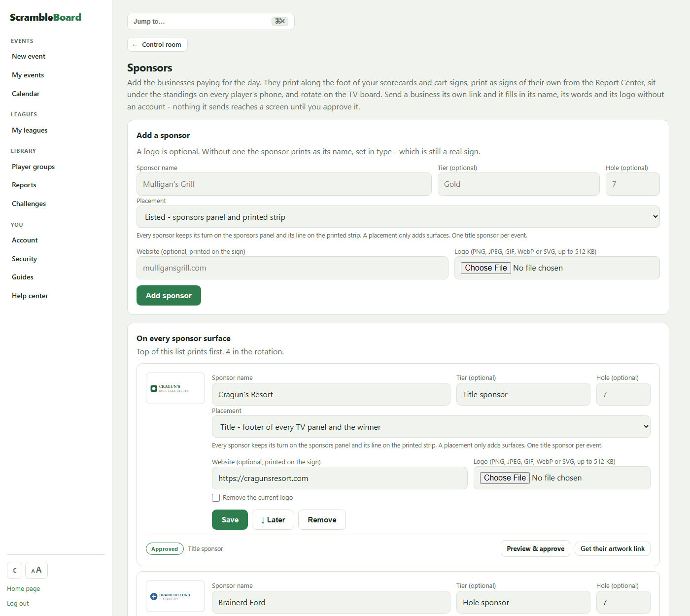Image resolution: width=690 pixels, height=616 pixels.
Task: Click the 'On every sponsor surface' heading
Action: [183, 338]
